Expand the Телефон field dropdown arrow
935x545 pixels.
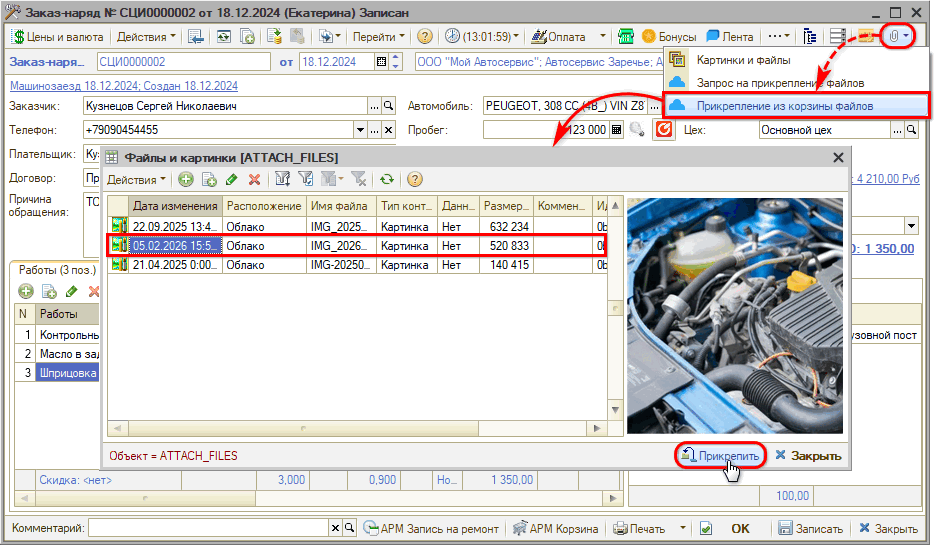pyautogui.click(x=361, y=130)
